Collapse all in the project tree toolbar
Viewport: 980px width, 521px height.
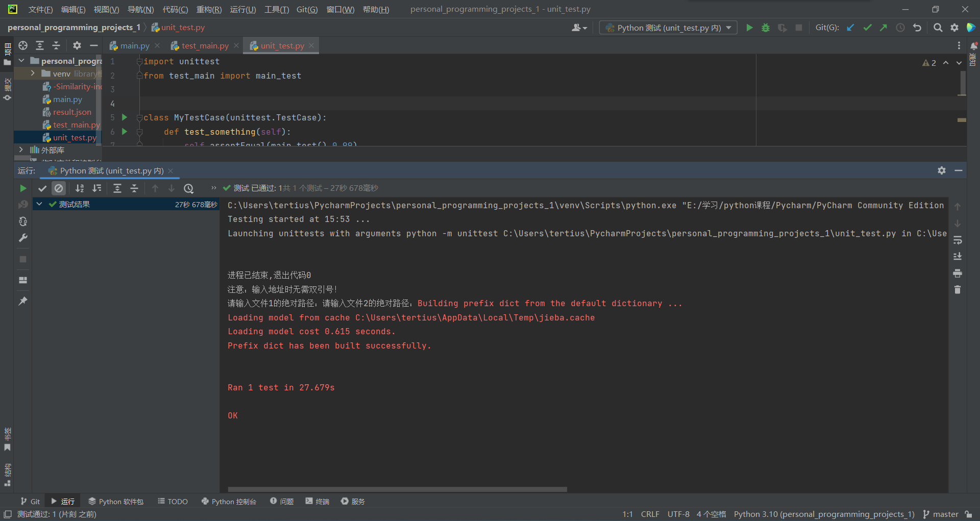click(x=56, y=45)
